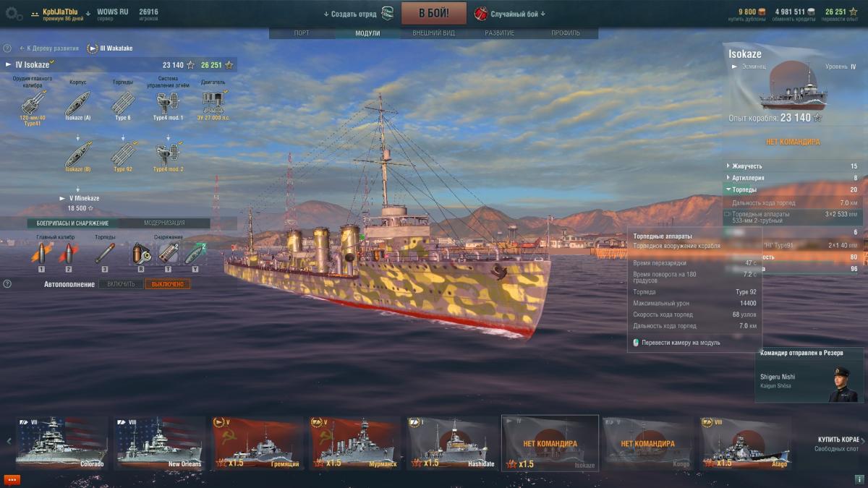Click the info icon at bottom right

(857, 479)
